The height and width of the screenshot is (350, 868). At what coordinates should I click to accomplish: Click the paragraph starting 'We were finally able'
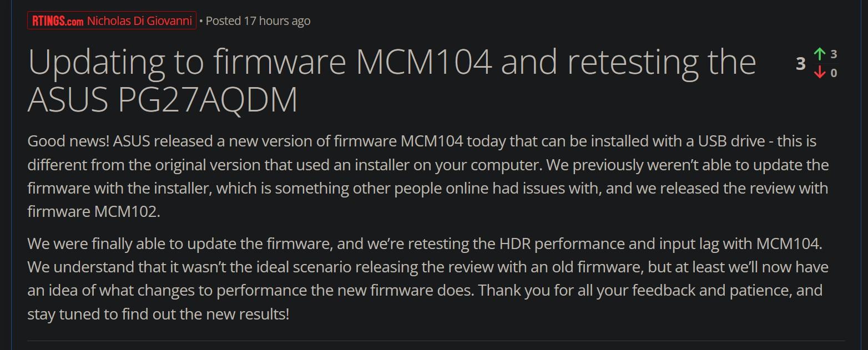pos(428,279)
